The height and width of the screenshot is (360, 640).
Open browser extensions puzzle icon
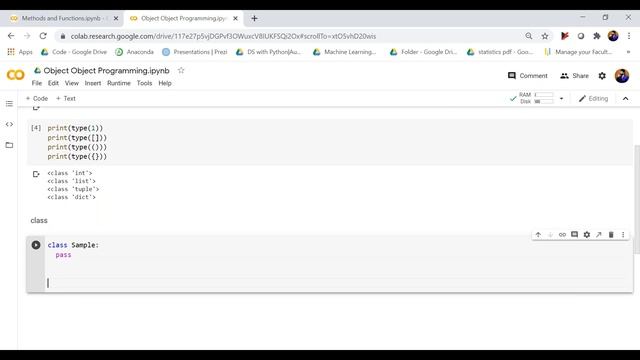[x=597, y=36]
